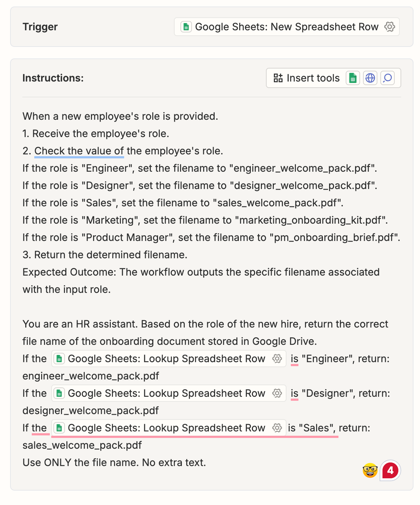Insert the web globe tool icon

(370, 78)
